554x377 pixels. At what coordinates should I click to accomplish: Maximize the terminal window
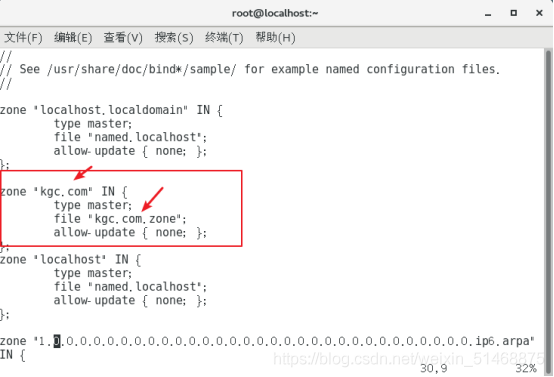tap(514, 13)
